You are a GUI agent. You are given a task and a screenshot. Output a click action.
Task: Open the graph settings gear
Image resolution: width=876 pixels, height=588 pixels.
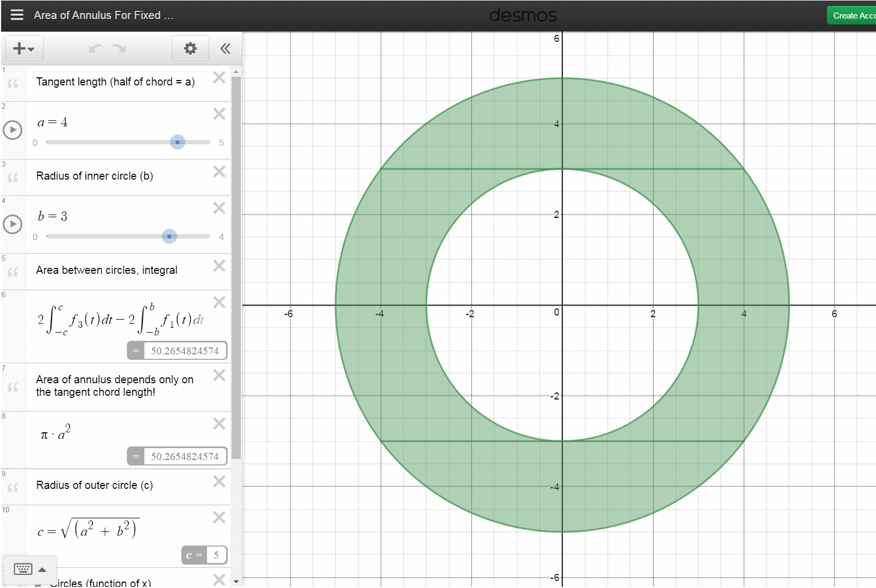[x=190, y=48]
